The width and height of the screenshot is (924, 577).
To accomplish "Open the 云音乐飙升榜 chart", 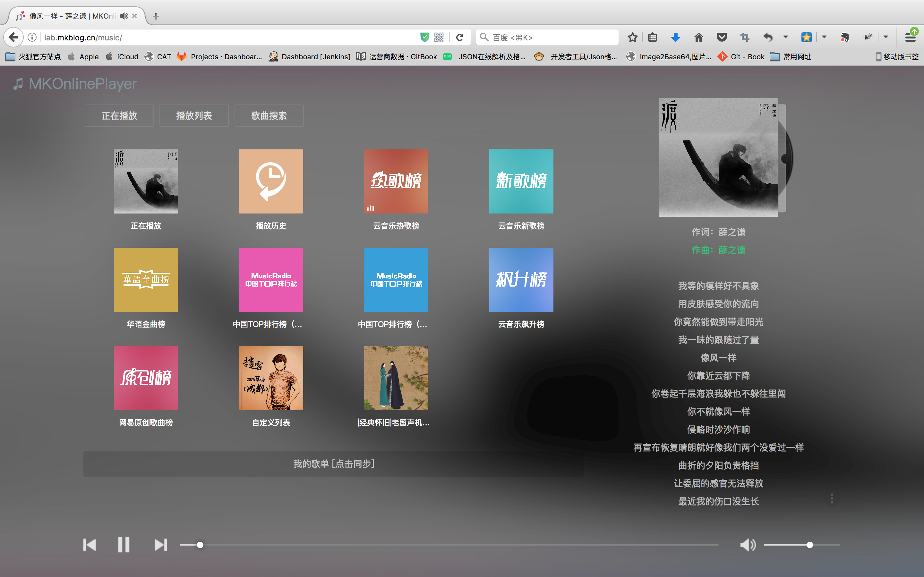I will tap(521, 280).
